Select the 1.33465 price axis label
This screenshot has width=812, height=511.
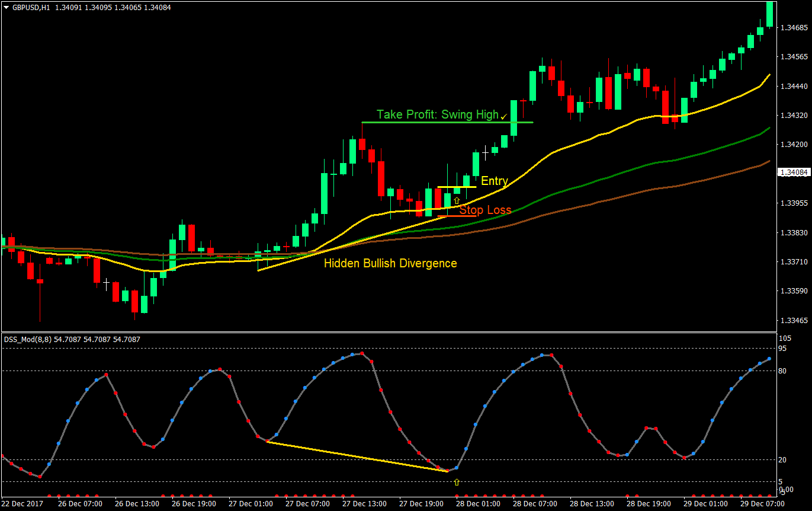tap(794, 320)
